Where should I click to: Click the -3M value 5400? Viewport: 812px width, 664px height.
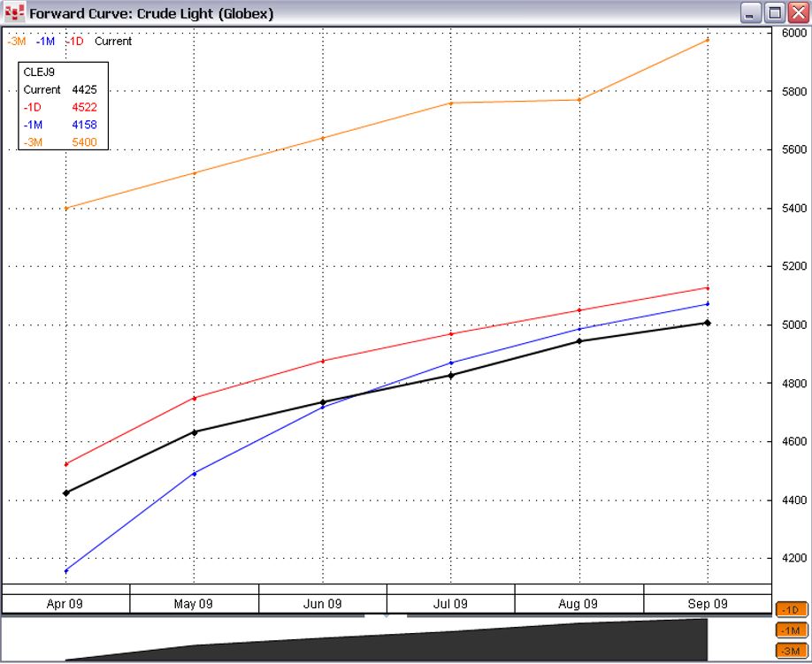point(84,142)
